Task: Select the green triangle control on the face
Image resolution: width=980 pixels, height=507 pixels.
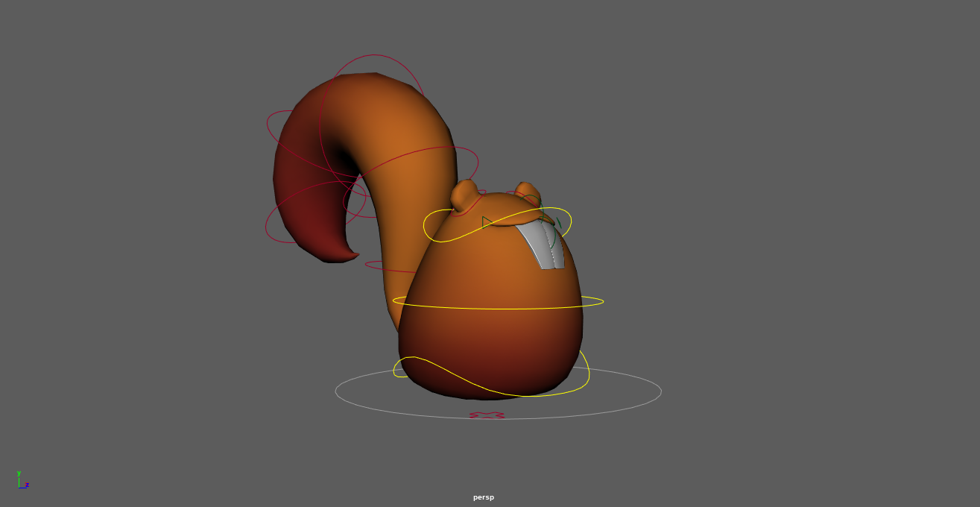Action: pos(484,221)
